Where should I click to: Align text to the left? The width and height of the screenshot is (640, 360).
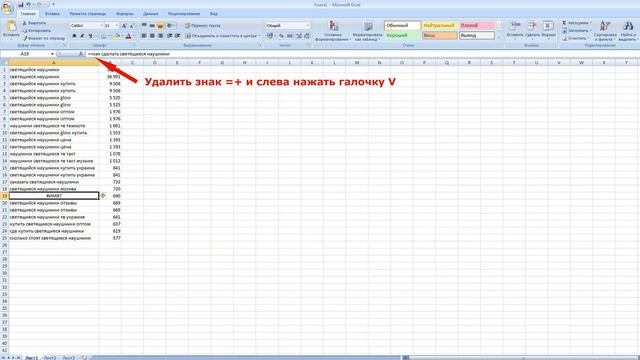pyautogui.click(x=144, y=36)
